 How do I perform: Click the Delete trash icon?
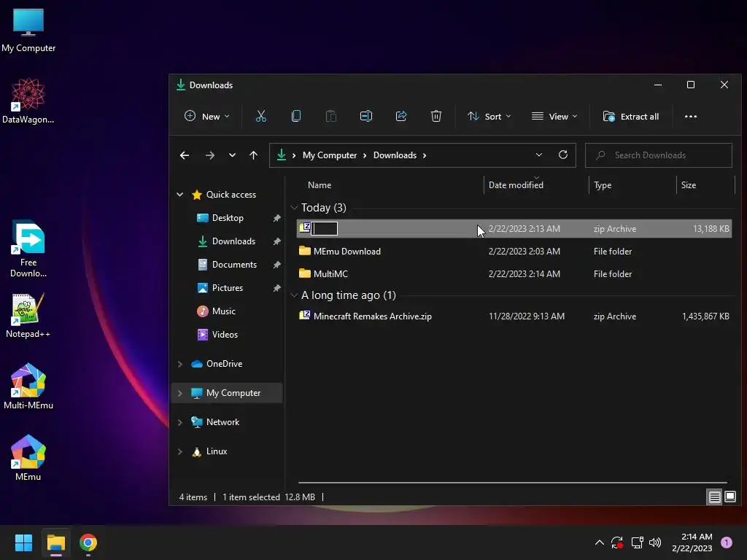coord(436,116)
